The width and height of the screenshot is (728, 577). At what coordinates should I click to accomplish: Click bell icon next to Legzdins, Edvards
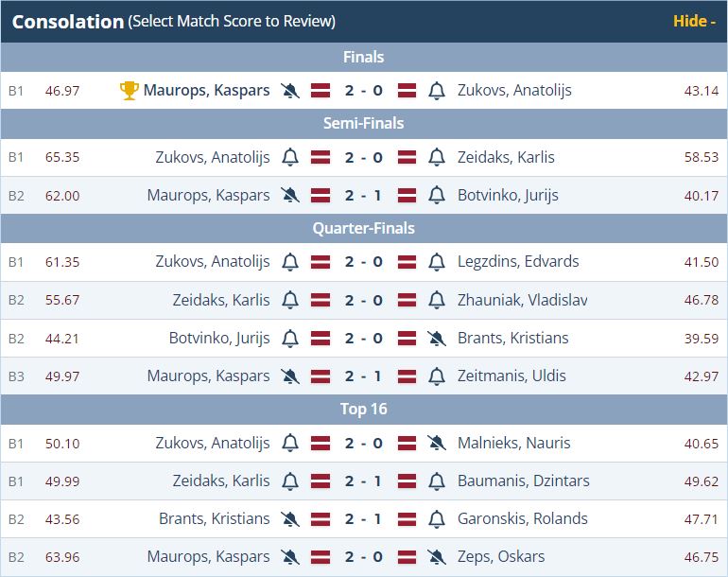[x=436, y=262]
